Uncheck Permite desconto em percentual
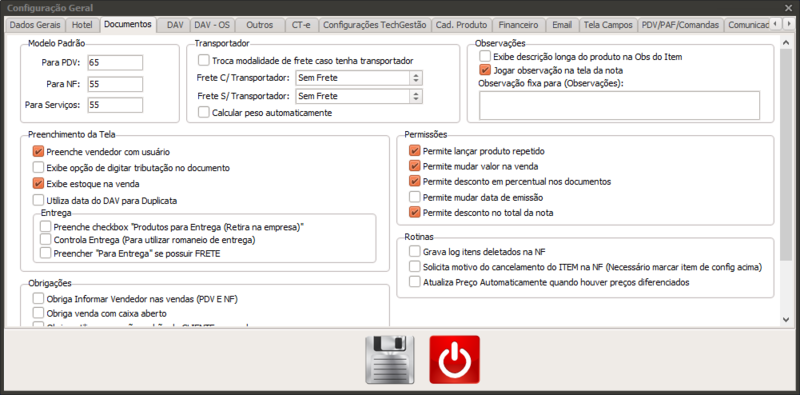 pyautogui.click(x=415, y=181)
